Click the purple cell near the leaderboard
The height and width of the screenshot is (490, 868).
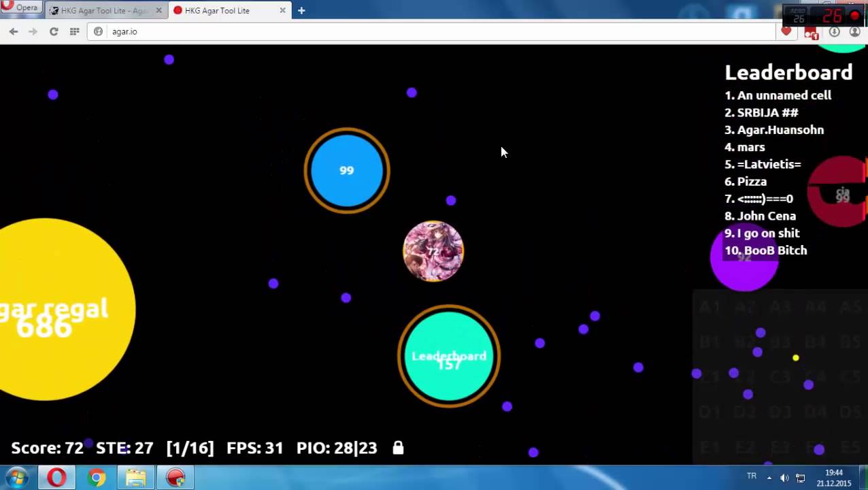pos(744,257)
